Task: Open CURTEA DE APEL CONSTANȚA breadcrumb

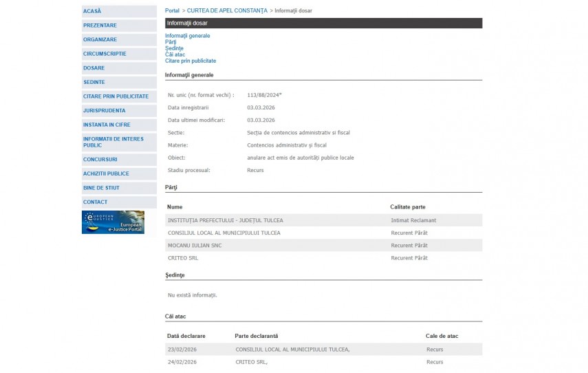Action: point(227,11)
